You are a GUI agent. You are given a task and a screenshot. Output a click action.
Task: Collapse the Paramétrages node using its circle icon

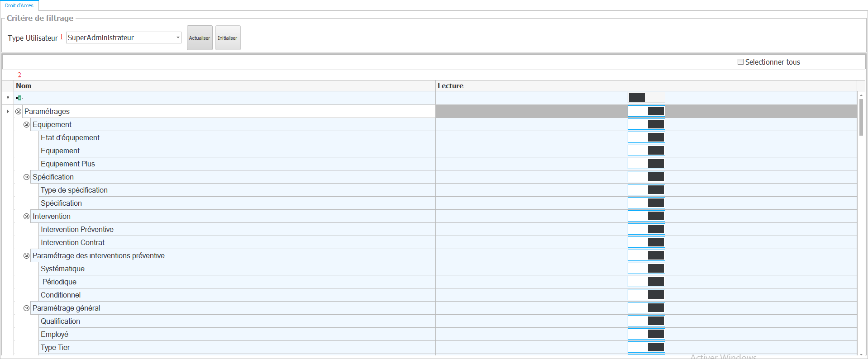18,111
